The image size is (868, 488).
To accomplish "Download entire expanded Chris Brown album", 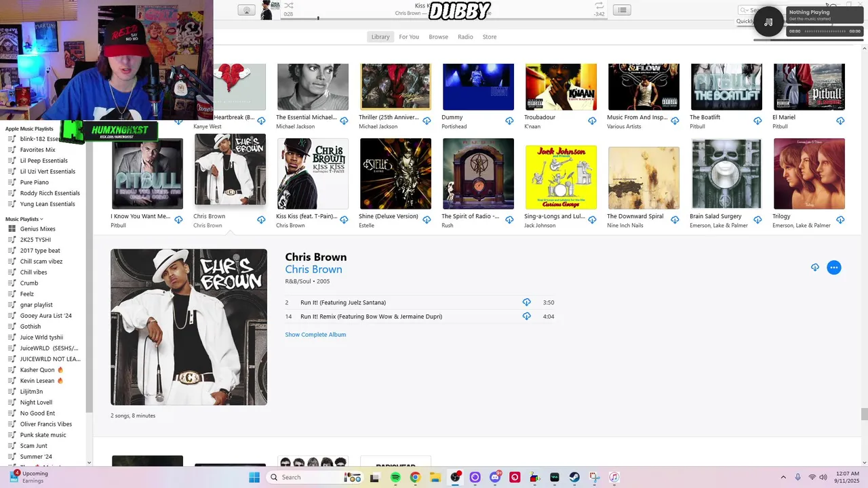I will click(815, 267).
